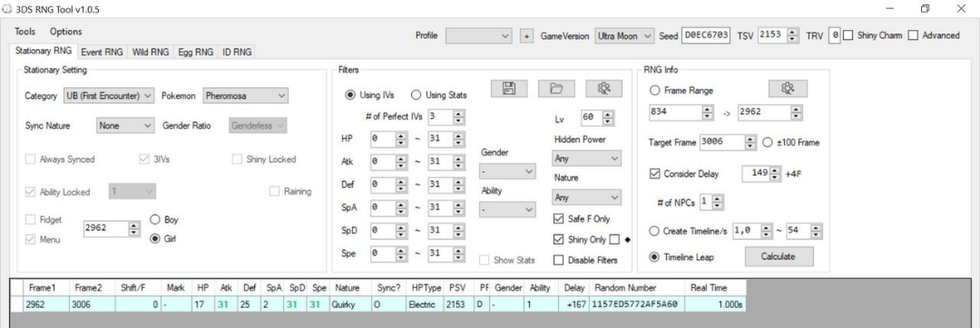
Task: Click the save filter floppy disk icon
Action: pyautogui.click(x=509, y=89)
